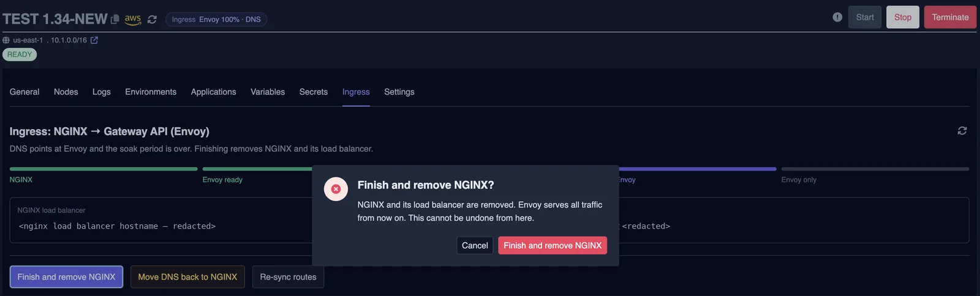This screenshot has height=296, width=980.
Task: Click the purple Finish and remove NGINX button
Action: [67, 277]
